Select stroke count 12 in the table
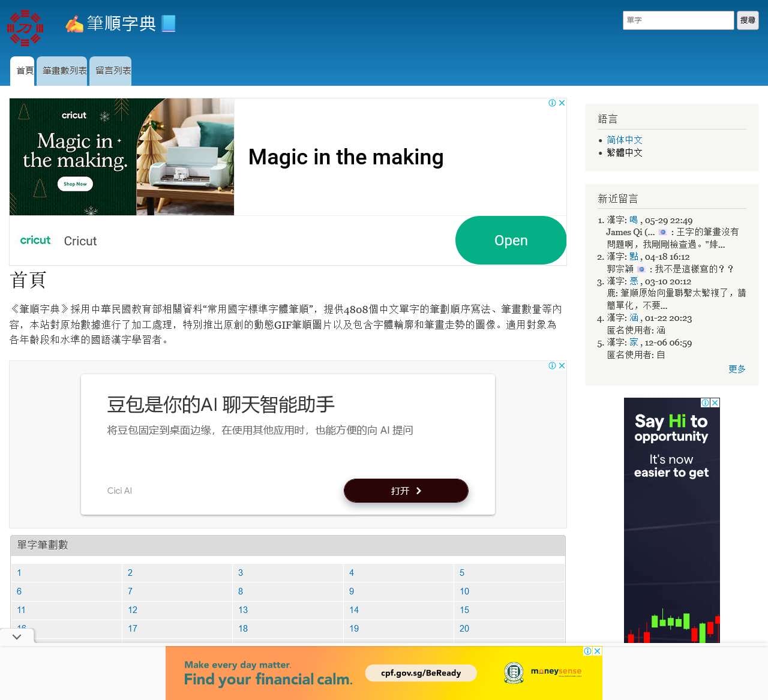 click(x=133, y=610)
